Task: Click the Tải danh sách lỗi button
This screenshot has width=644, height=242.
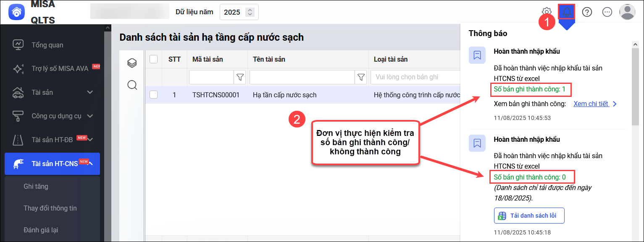Action: pos(529,216)
